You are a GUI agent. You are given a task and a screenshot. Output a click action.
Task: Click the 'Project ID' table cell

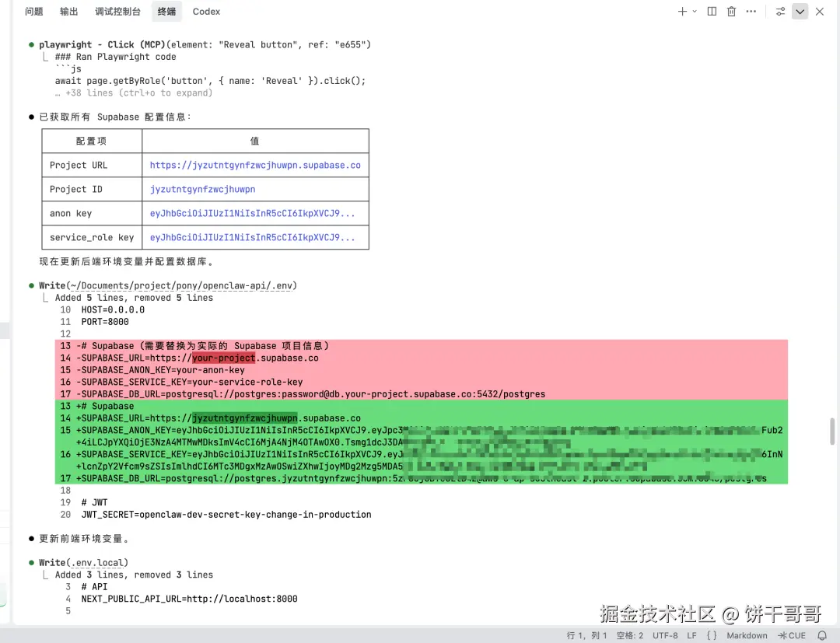(92, 189)
